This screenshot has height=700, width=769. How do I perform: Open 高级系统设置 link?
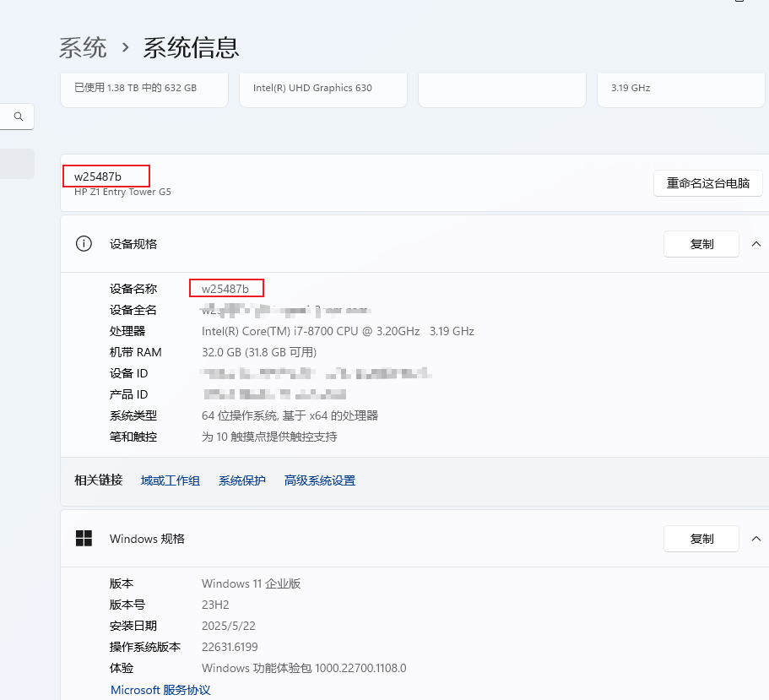click(x=320, y=480)
